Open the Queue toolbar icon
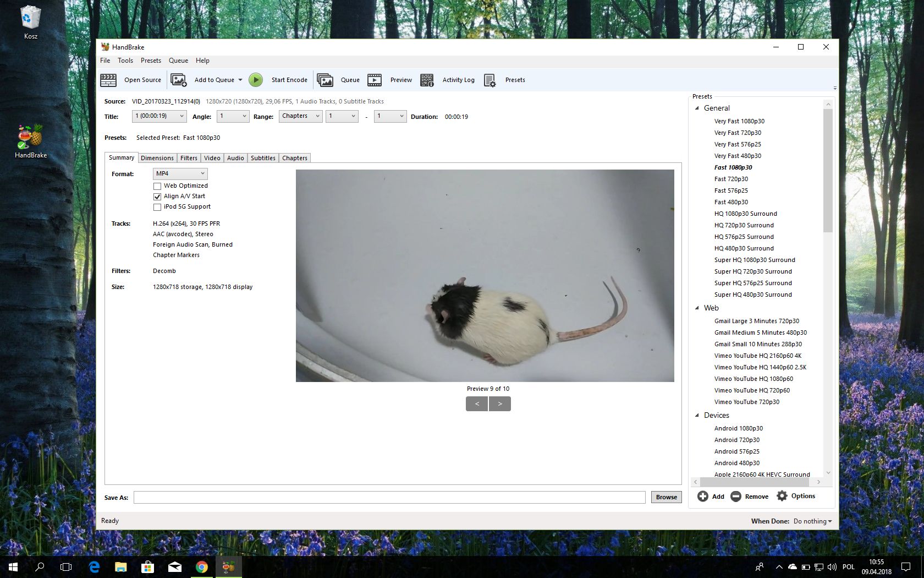924x578 pixels. pos(325,80)
